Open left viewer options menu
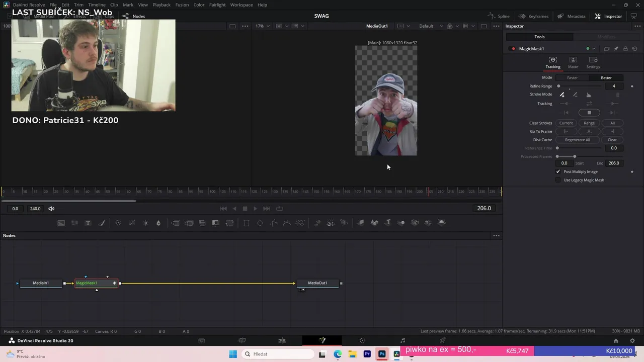 245,26
